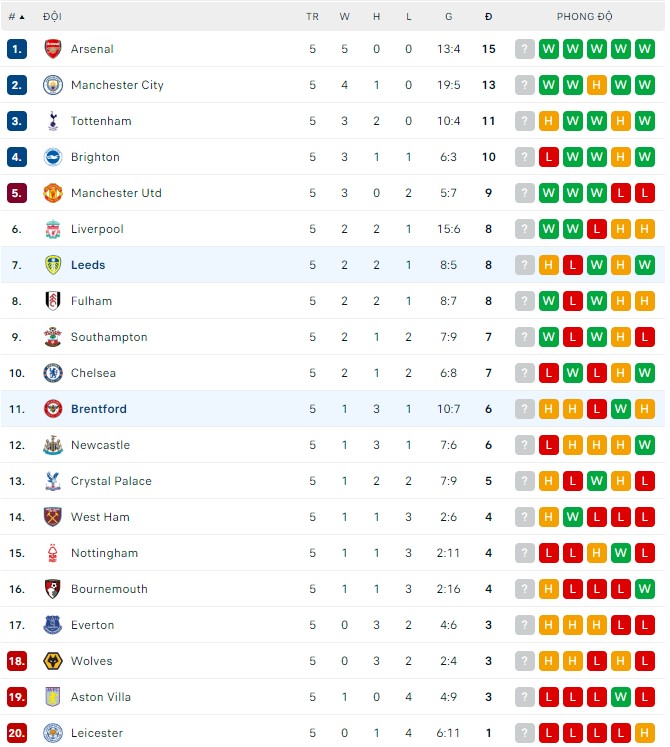Click the Leicester club crest icon

(x=53, y=733)
